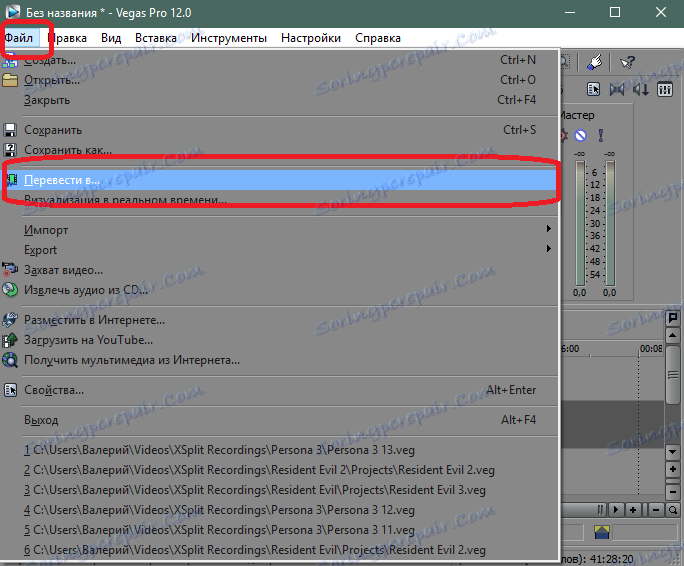Increase track height with plus button
The width and height of the screenshot is (684, 566).
point(673,470)
